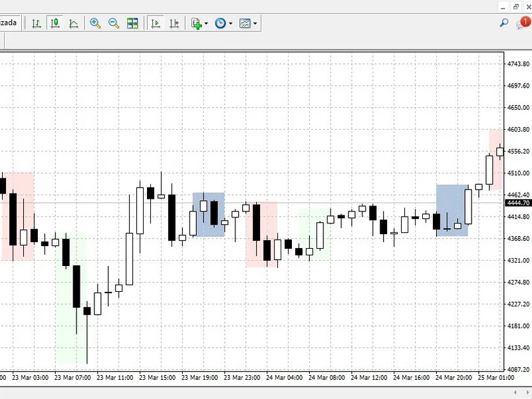This screenshot has height=399, width=532.
Task: Click the 4321.00 price axis label
Action: pyautogui.click(x=518, y=260)
